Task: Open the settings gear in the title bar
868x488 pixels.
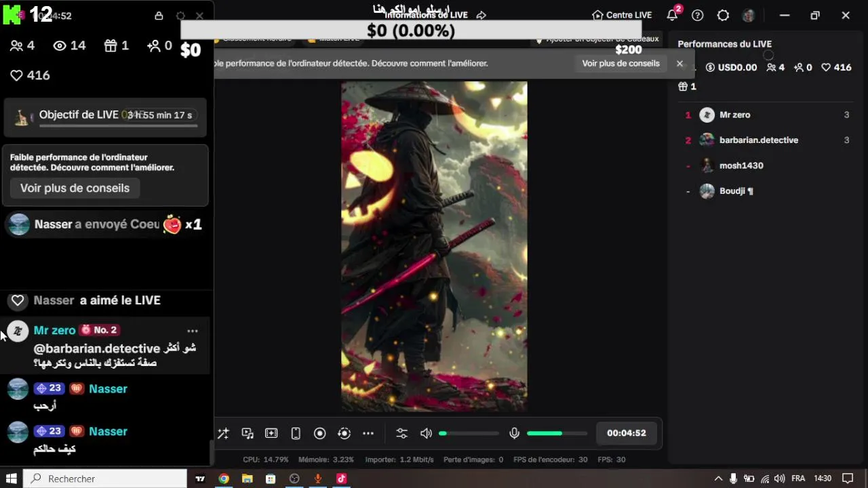Action: point(723,15)
